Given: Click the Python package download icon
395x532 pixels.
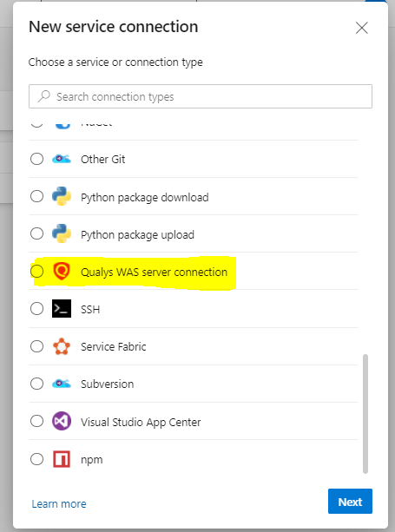Looking at the screenshot, I should click(x=62, y=196).
